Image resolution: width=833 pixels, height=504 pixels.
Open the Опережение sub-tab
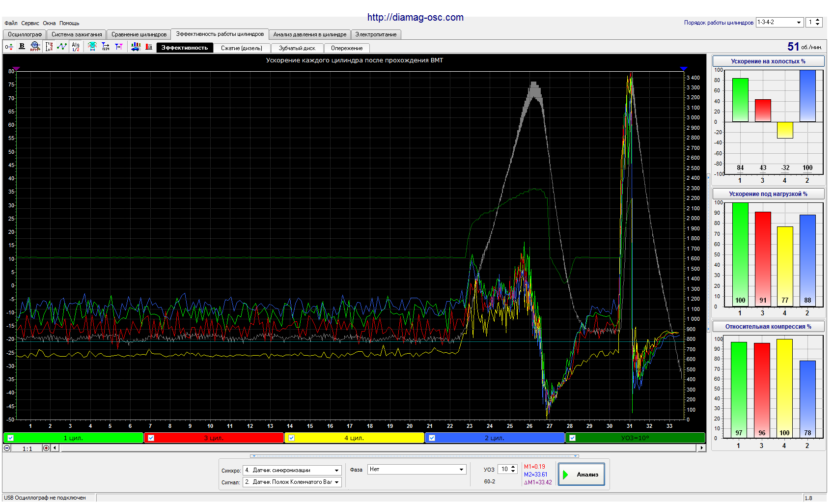point(347,48)
